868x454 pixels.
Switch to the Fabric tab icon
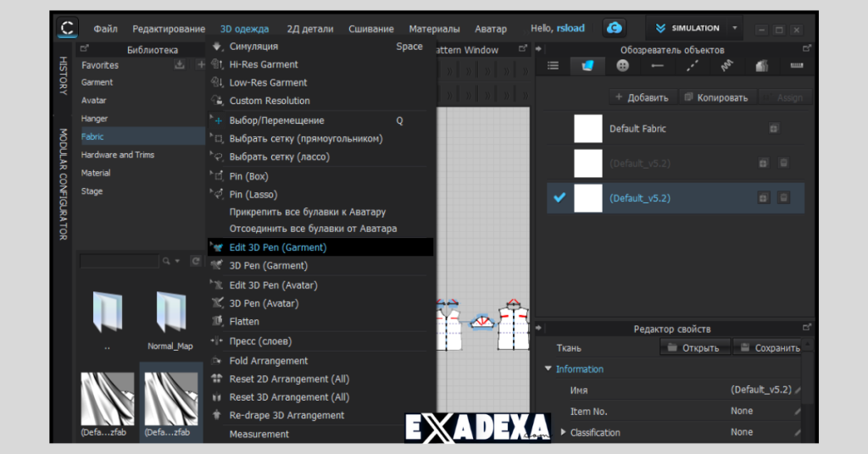(x=587, y=65)
